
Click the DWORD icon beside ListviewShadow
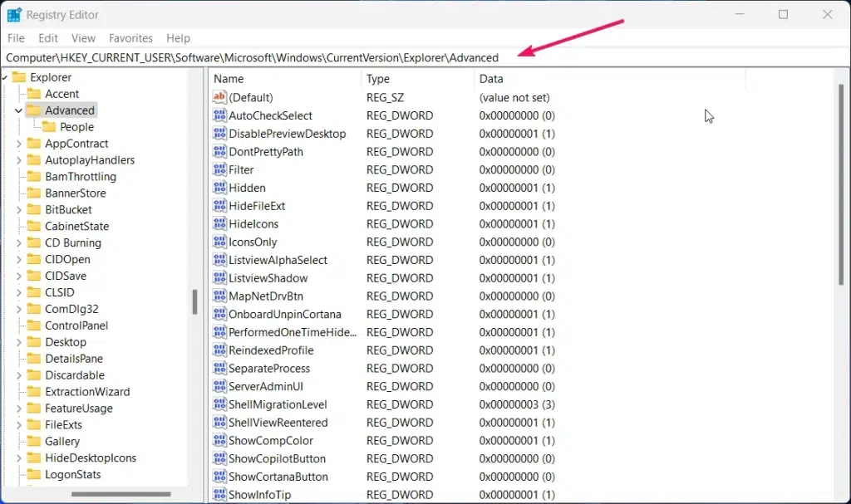219,277
